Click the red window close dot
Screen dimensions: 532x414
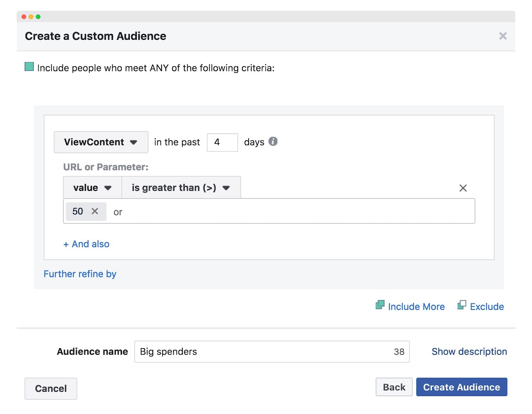tap(24, 16)
